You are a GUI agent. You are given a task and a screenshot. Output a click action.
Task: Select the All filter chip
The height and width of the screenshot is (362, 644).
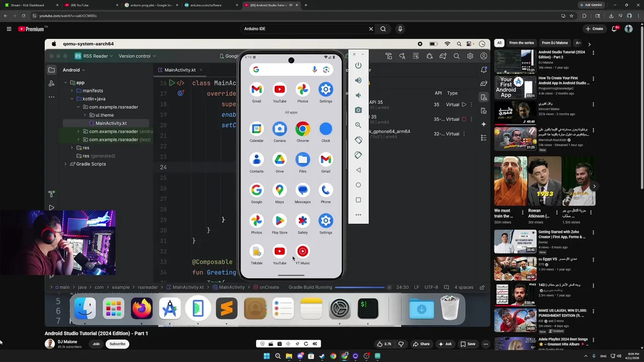(499, 43)
